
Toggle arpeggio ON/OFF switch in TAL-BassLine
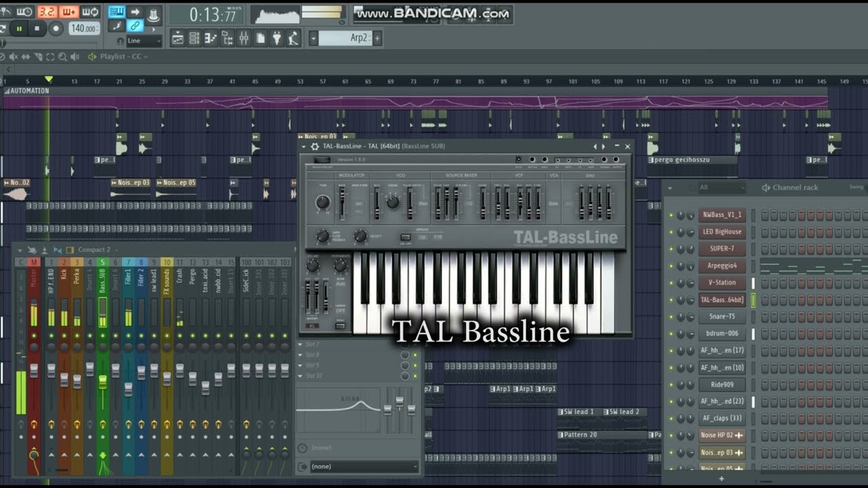click(x=406, y=237)
